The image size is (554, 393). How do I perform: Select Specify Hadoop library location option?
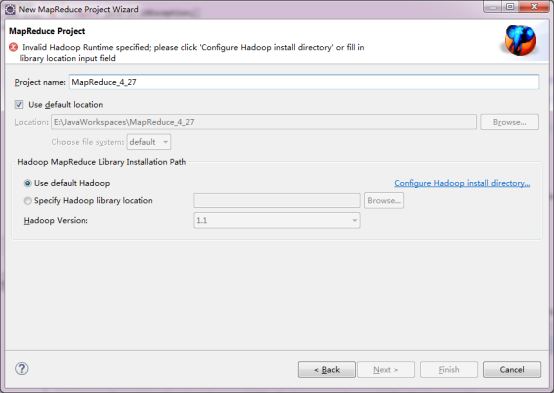point(27,201)
